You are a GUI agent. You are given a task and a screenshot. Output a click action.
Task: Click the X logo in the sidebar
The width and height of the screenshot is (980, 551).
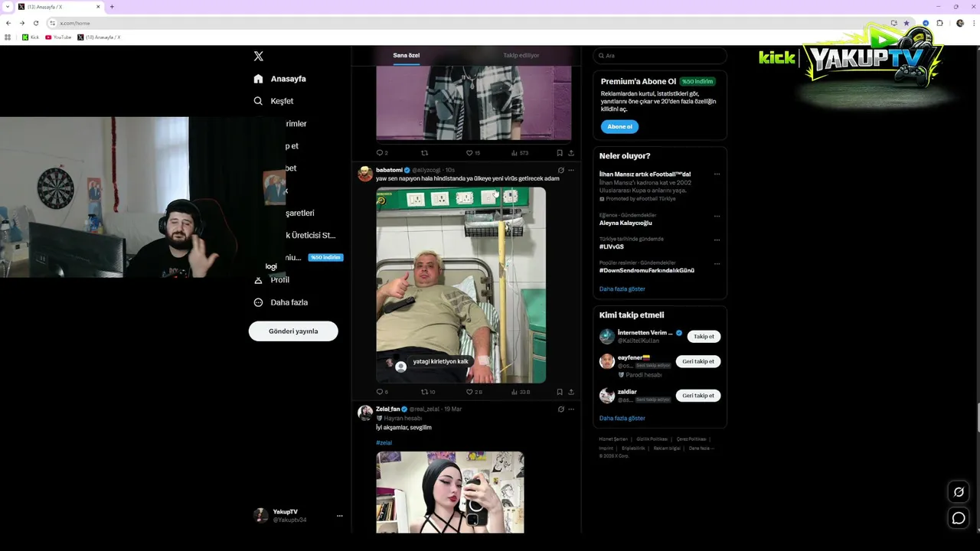click(x=258, y=56)
